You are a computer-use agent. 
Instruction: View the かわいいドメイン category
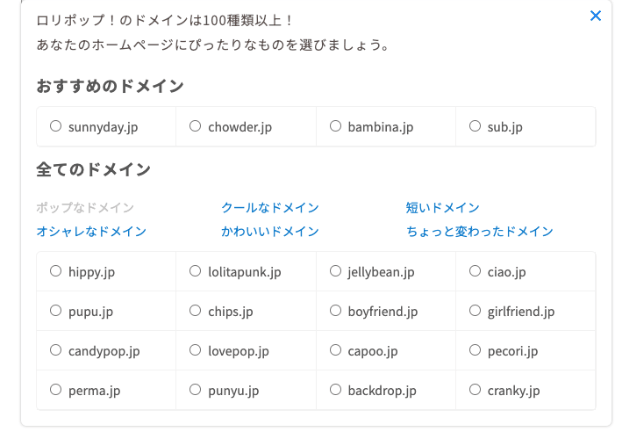coord(270,232)
